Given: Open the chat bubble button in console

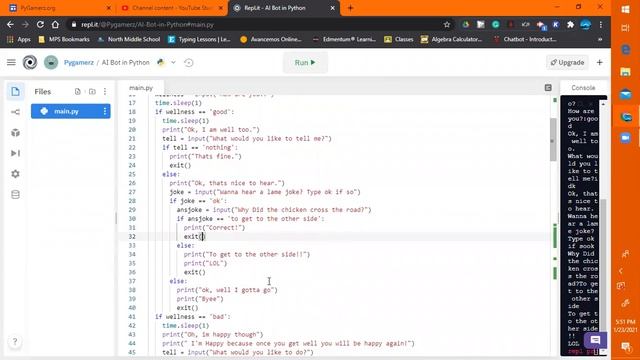Looking at the screenshot, I should click(x=595, y=340).
